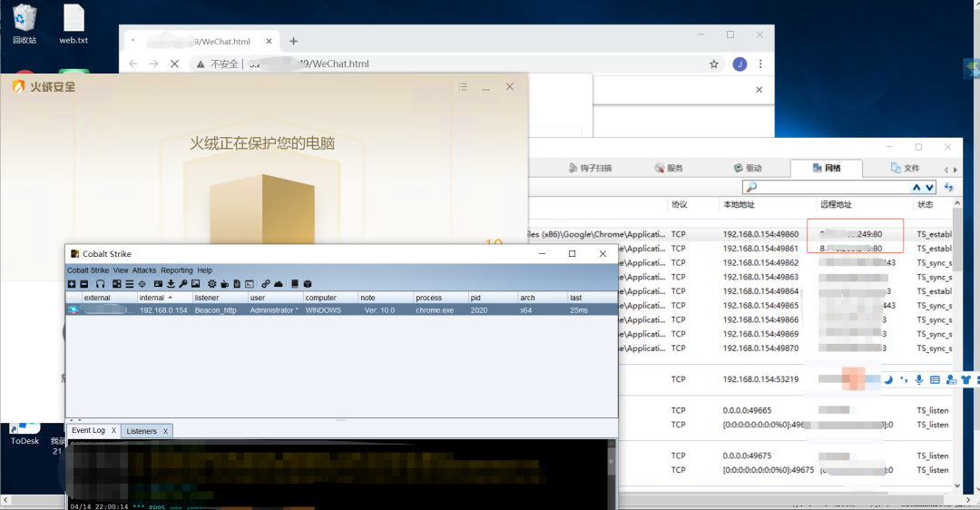This screenshot has height=510, width=980.
Task: Click Scripted Web Delivery terminal icon
Action: coord(250,284)
